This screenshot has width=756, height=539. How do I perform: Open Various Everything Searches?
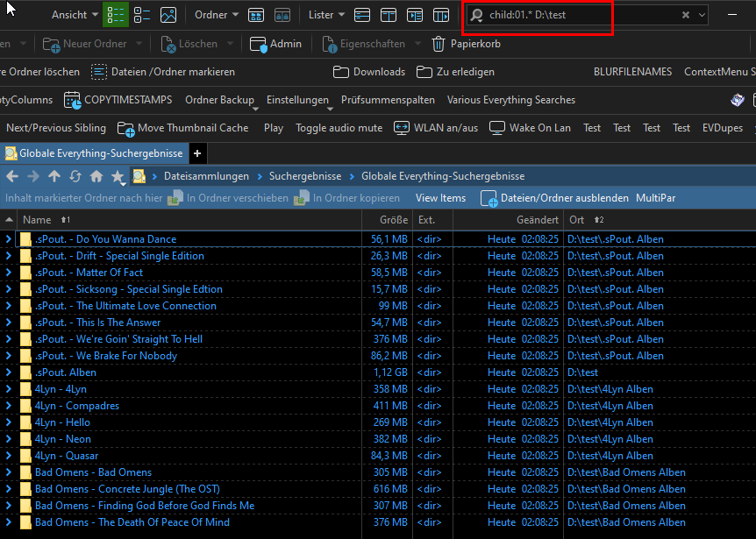(x=511, y=100)
